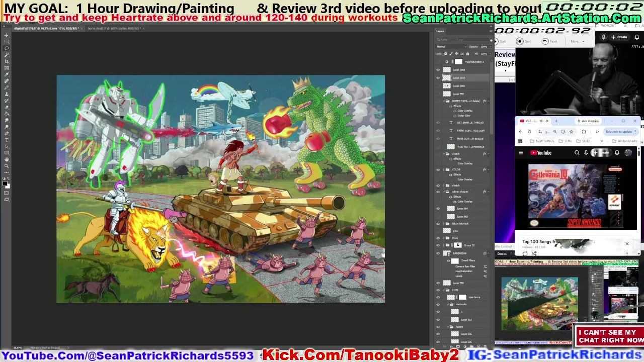Select the Layers panel tab
Screen dimensions: 644x362
click(440, 31)
